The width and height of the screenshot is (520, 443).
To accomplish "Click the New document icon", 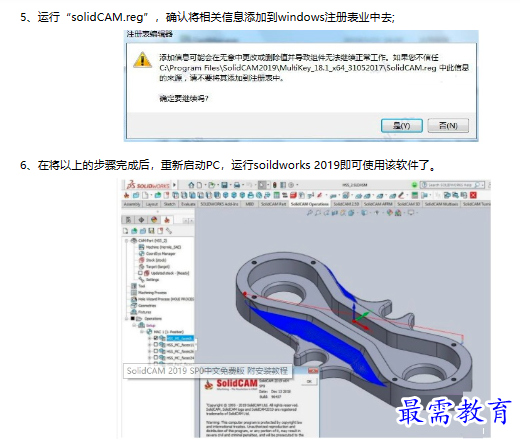I will 199,185.
